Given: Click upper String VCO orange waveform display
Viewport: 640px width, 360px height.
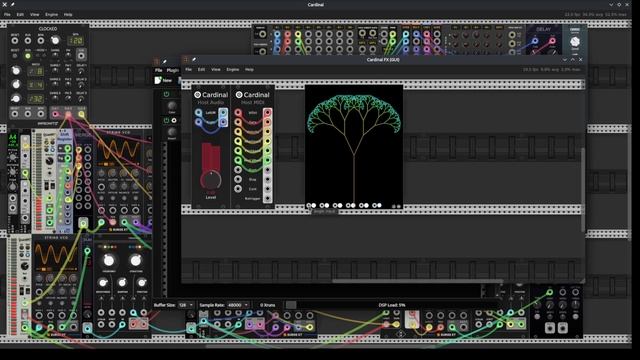Looking at the screenshot, I should point(119,151).
